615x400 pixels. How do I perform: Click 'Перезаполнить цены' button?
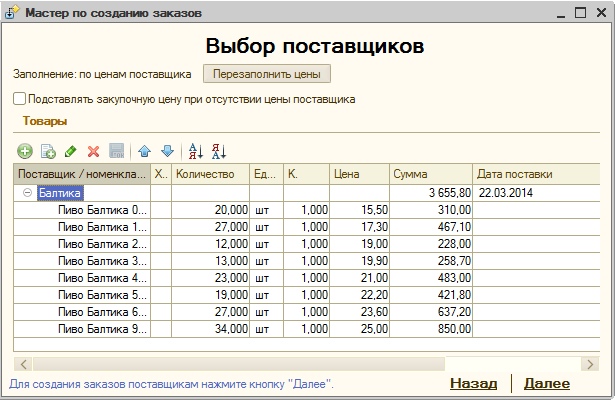point(267,74)
